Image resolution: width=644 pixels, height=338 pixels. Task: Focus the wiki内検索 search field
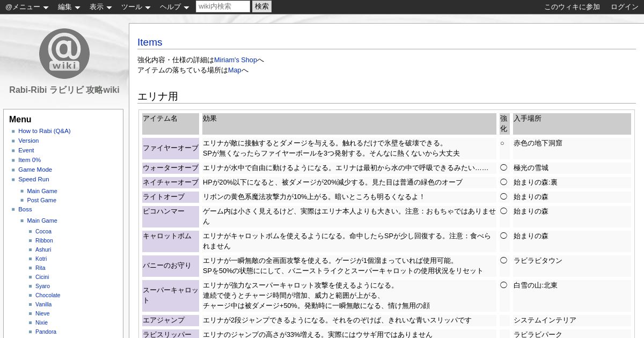point(223,6)
